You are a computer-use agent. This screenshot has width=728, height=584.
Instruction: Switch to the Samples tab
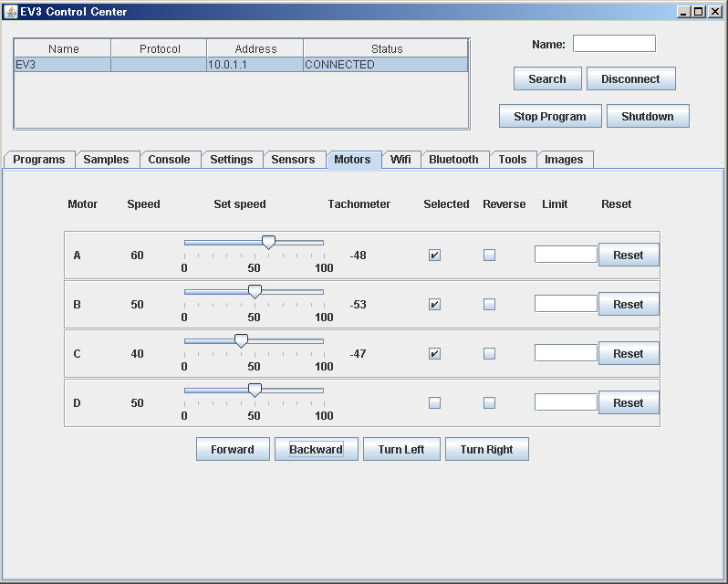click(107, 159)
